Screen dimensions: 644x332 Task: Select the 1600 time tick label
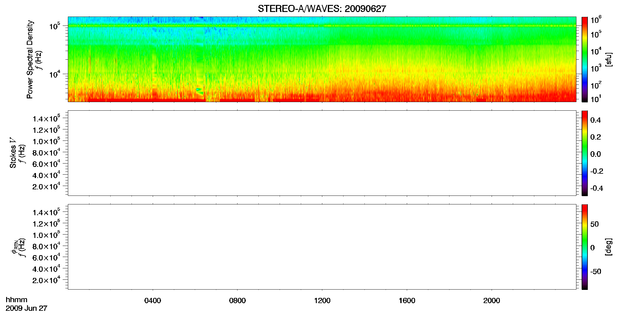point(407,301)
